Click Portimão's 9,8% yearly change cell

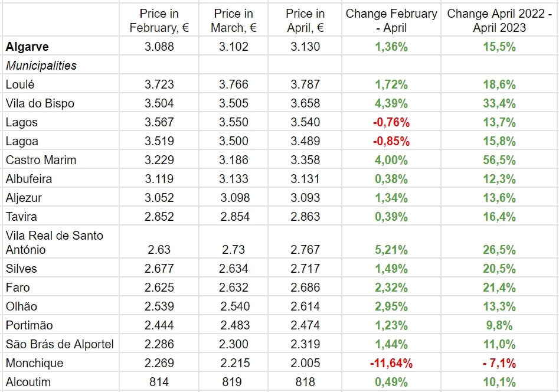pos(499,325)
